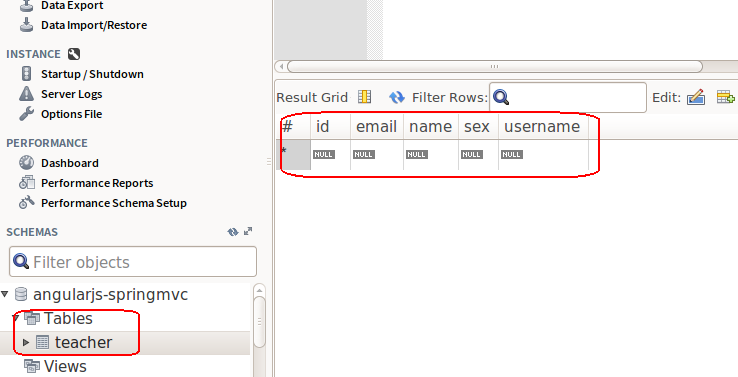This screenshot has width=738, height=377.
Task: Click the Performance Schema Setup icon
Action: click(x=26, y=202)
